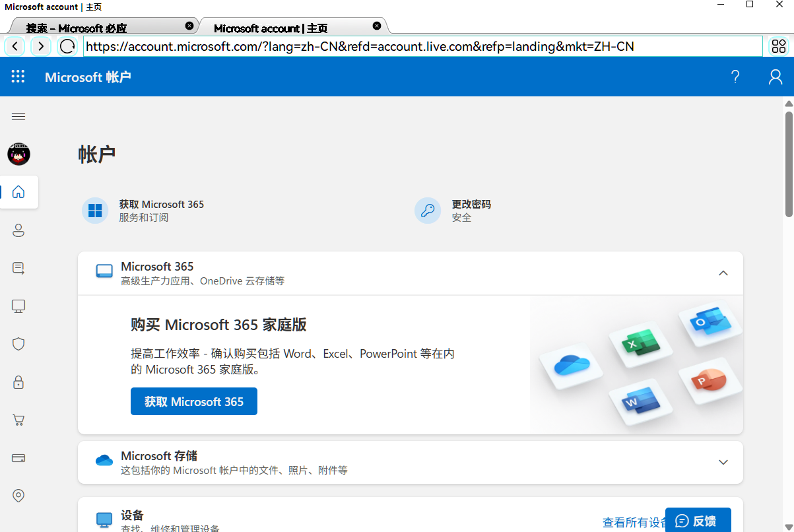Click the 这包括你的 Microsoft 帐户中的文件 subtitle
The image size is (794, 532).
[234, 471]
